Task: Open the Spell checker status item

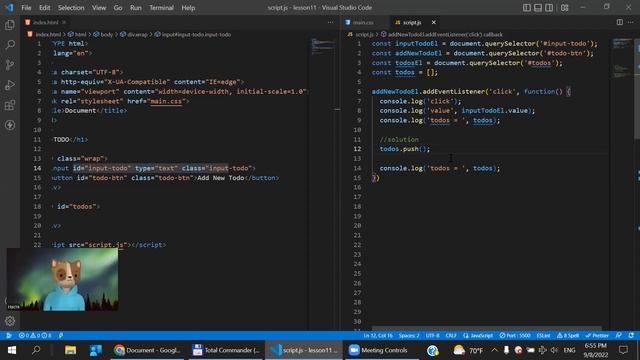Action: 568,336
